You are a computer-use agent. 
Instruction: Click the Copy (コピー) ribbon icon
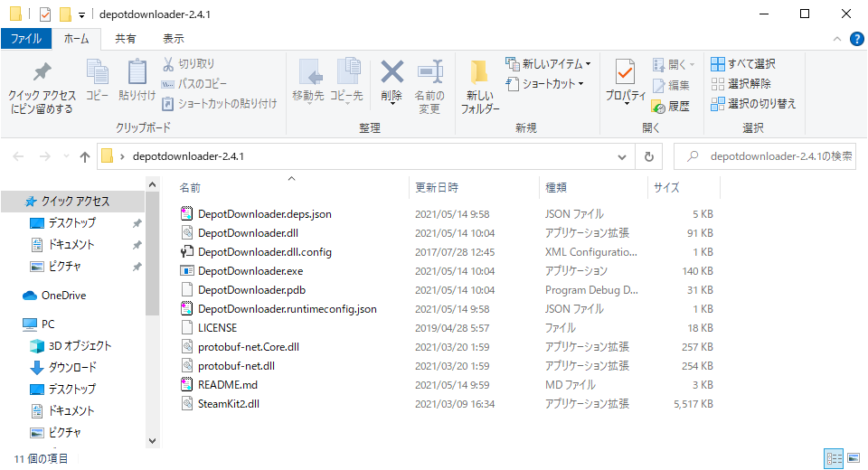[98, 72]
